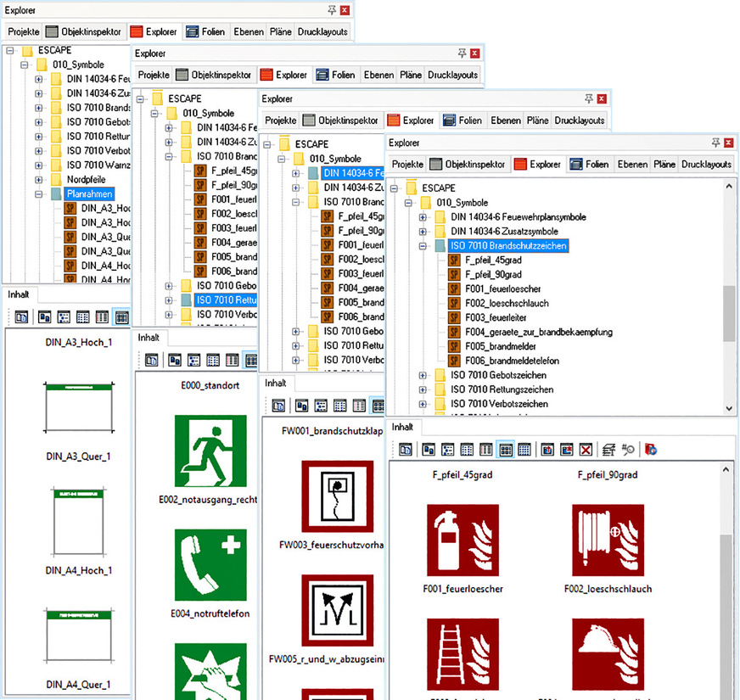
Task: Pin the frontmost Explorer panel with pushpin icon
Action: pyautogui.click(x=715, y=143)
